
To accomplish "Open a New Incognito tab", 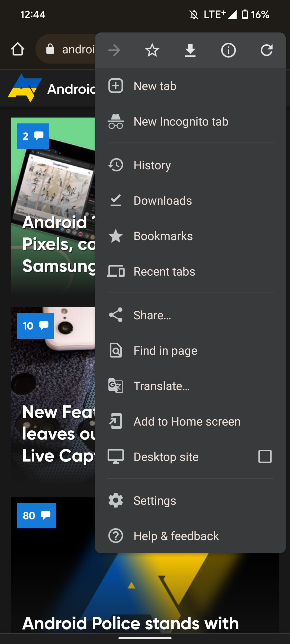I will pos(190,122).
